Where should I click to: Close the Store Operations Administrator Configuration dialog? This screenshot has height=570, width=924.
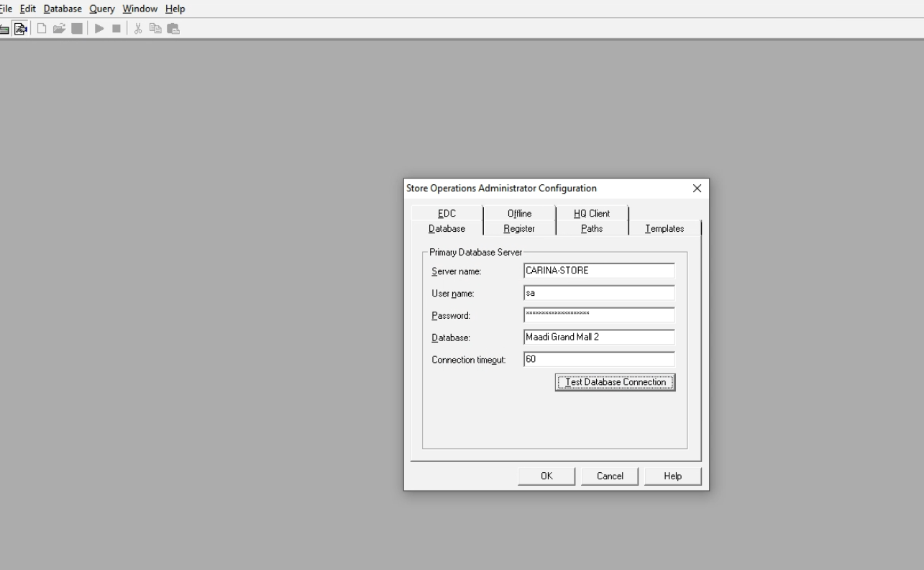click(x=696, y=189)
